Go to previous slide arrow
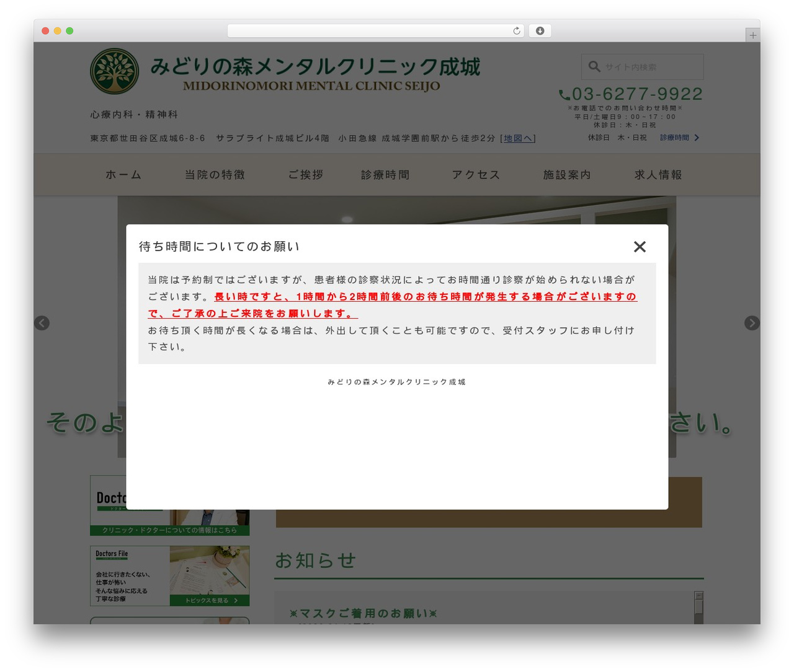 coord(42,323)
